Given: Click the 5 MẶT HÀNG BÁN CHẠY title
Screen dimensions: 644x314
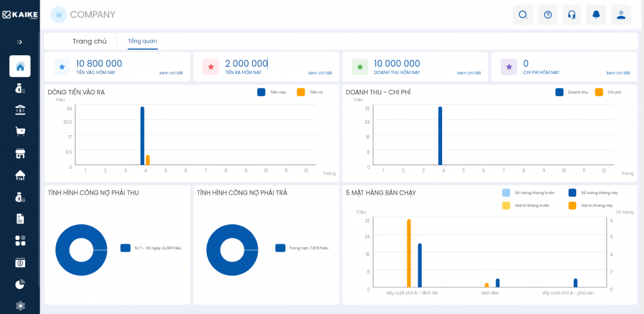Looking at the screenshot, I should click(x=380, y=193).
